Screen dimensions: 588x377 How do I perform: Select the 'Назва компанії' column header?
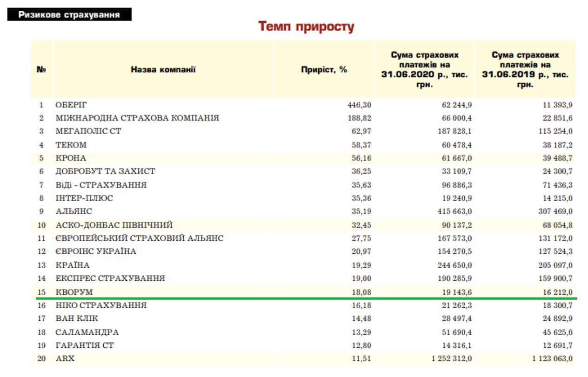click(163, 70)
